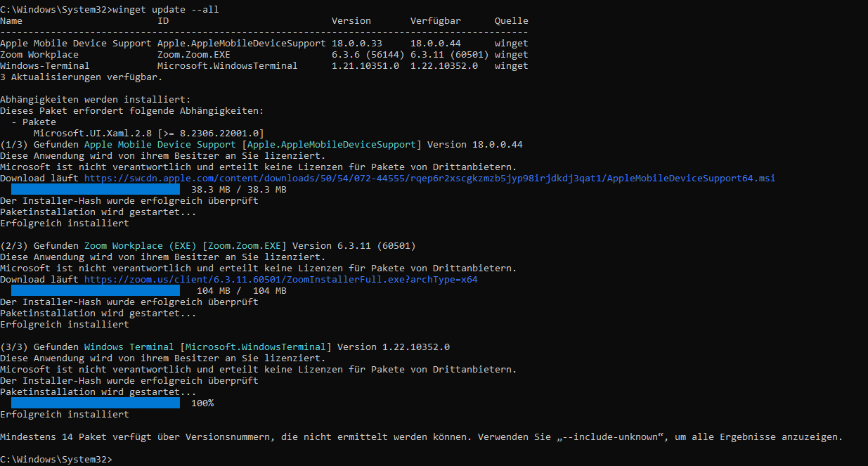Click the 'ID' column header
This screenshot has width=868, height=466.
[163, 21]
